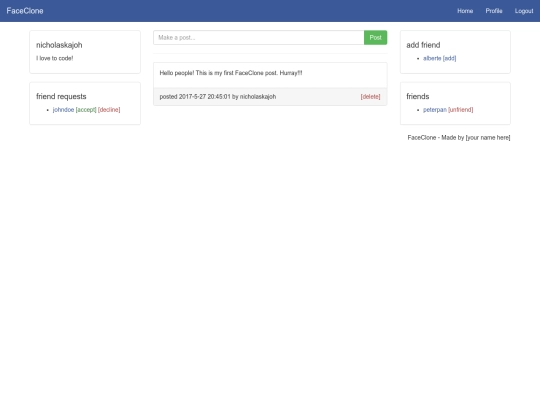Open johndoe's profile link
Image resolution: width=540 pixels, height=405 pixels.
coord(63,110)
